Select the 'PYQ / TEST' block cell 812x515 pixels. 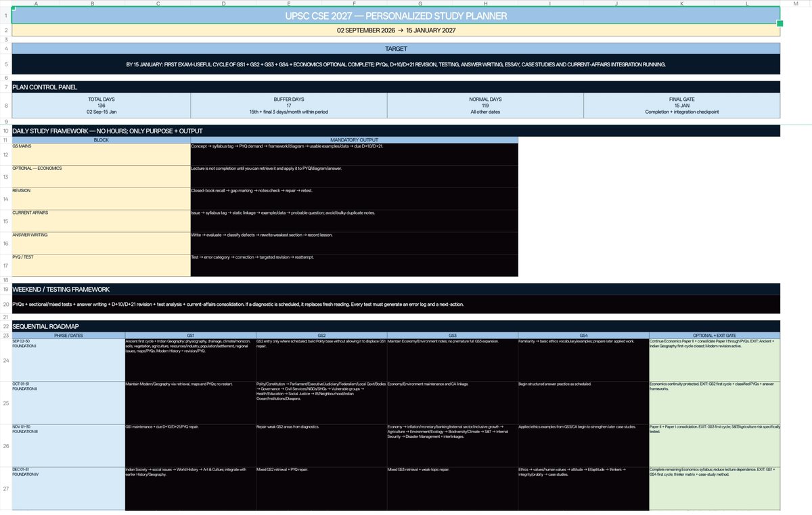101,265
